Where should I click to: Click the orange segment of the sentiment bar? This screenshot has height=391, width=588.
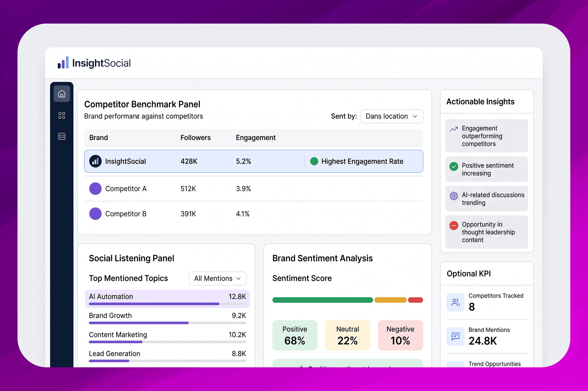coord(390,300)
